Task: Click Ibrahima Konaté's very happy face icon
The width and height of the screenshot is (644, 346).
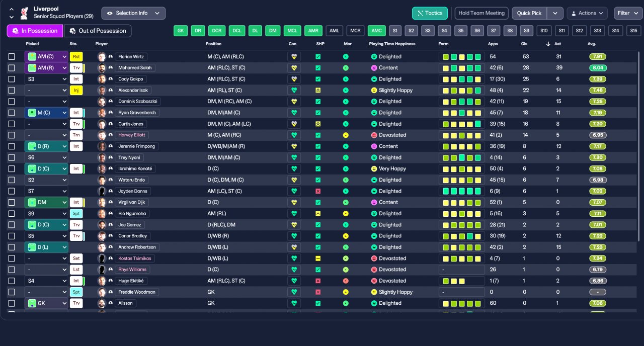Action: [x=374, y=168]
